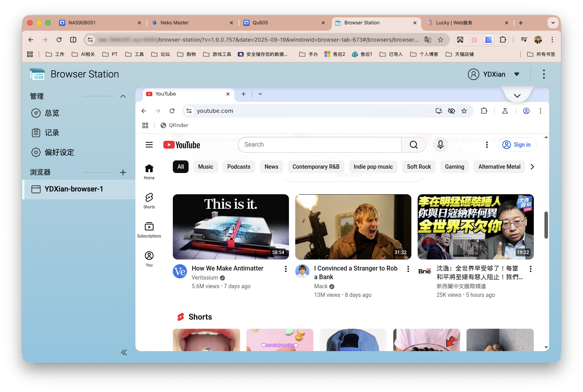Collapse the 管理 section
Screen dimensions: 583x392
(x=123, y=96)
